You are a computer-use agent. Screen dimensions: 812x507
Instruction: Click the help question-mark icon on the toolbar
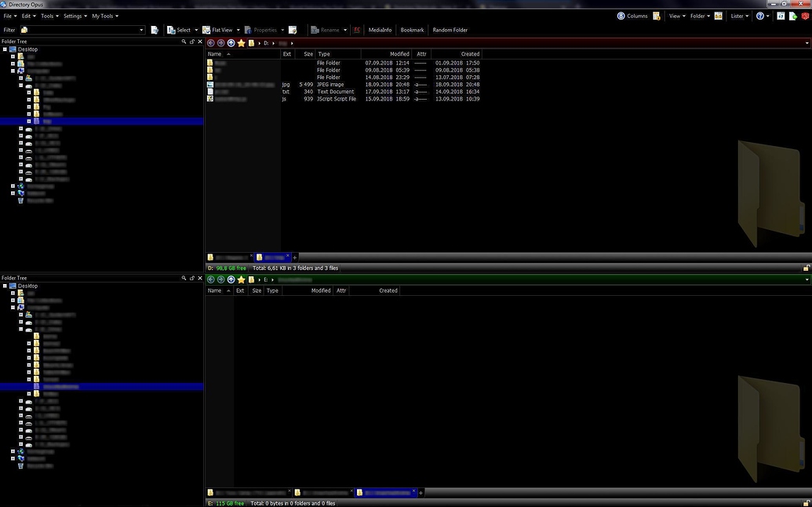[759, 16]
